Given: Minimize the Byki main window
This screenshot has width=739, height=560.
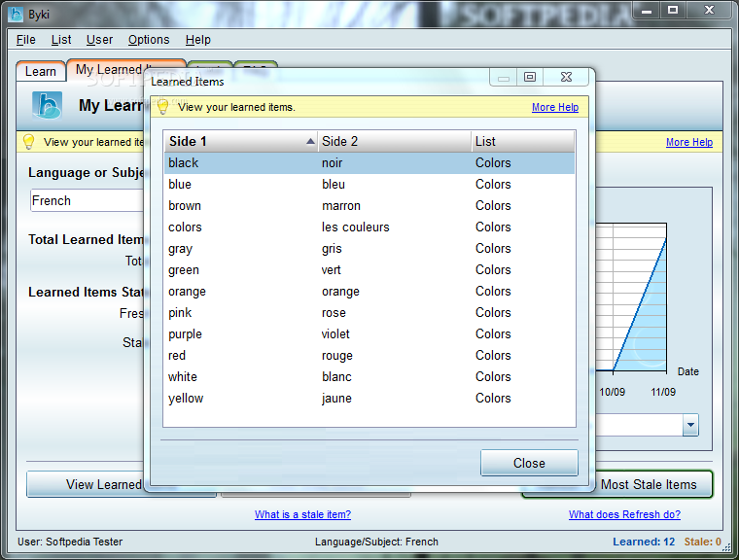Looking at the screenshot, I should 647,11.
